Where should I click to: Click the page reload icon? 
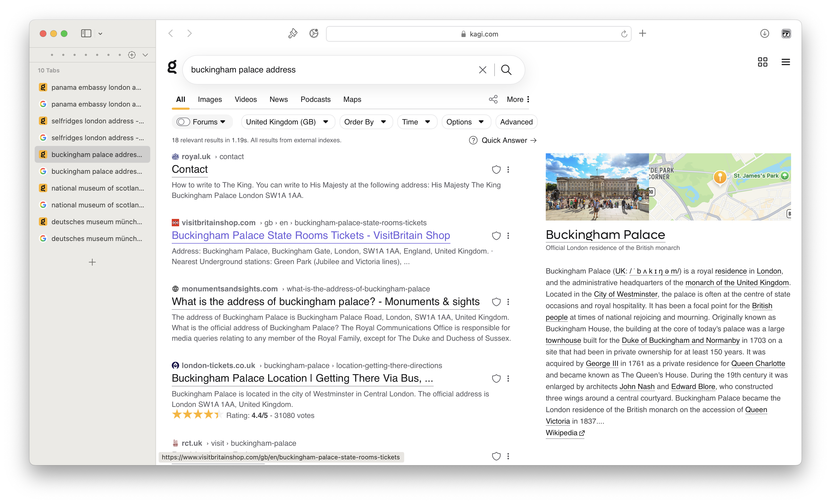tap(624, 34)
